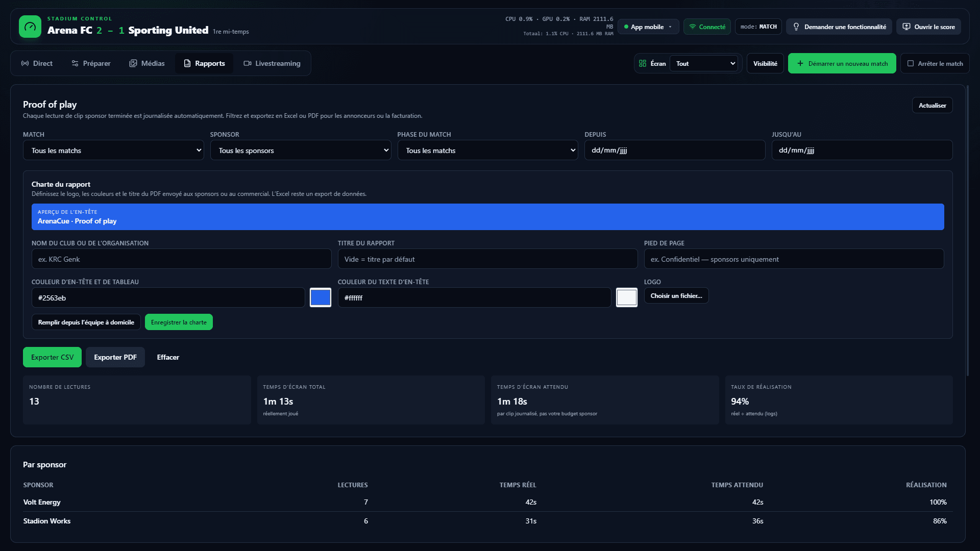Screen dimensions: 980x551
Task: Click the Volt Energy sponsor row
Action: coord(488,502)
